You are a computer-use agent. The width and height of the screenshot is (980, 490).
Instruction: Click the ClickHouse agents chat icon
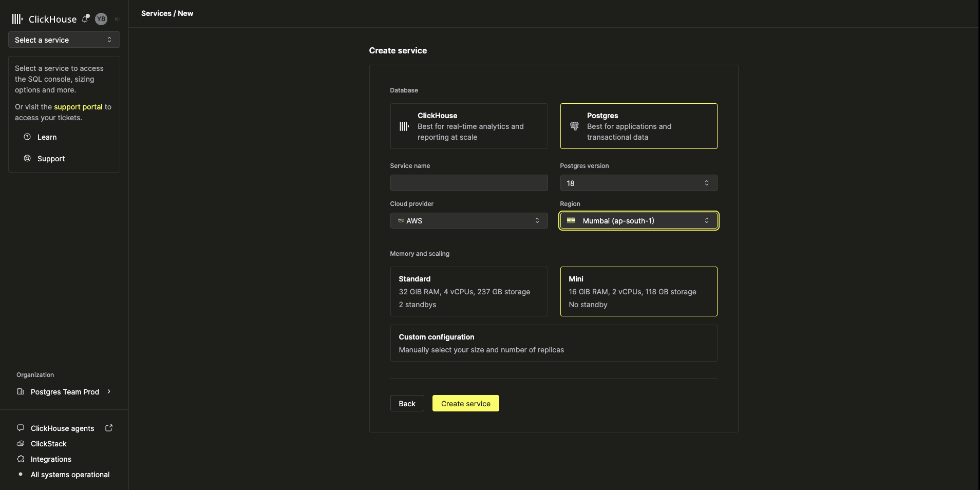21,428
